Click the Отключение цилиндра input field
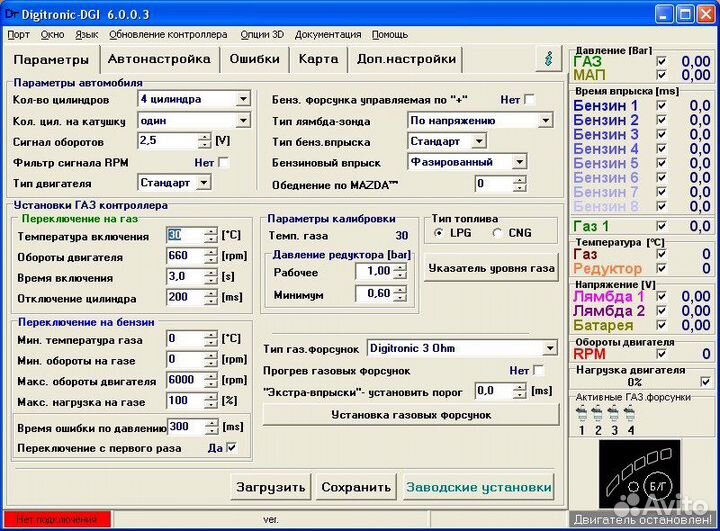Screen dimensions: 720x531 click(x=185, y=297)
